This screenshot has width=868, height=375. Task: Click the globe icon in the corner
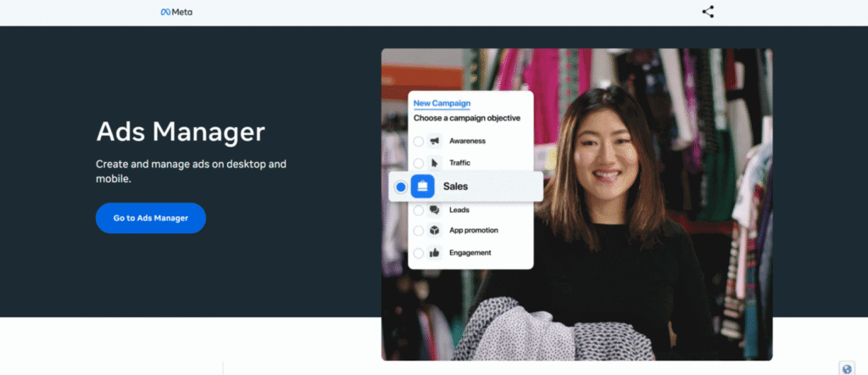pyautogui.click(x=847, y=368)
